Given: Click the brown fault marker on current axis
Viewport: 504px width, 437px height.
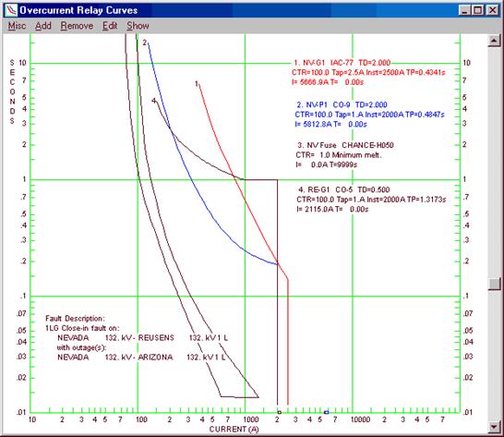Looking at the screenshot, I should (x=279, y=412).
